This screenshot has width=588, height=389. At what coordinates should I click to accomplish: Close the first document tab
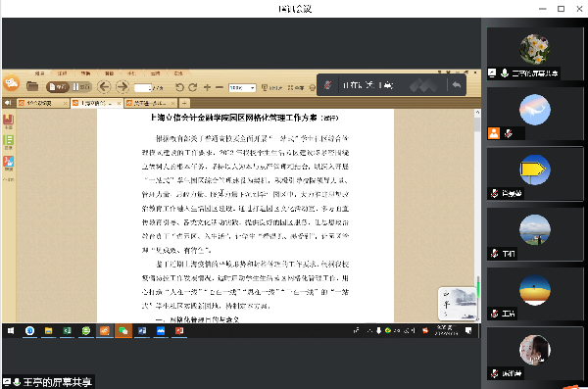coord(66,103)
